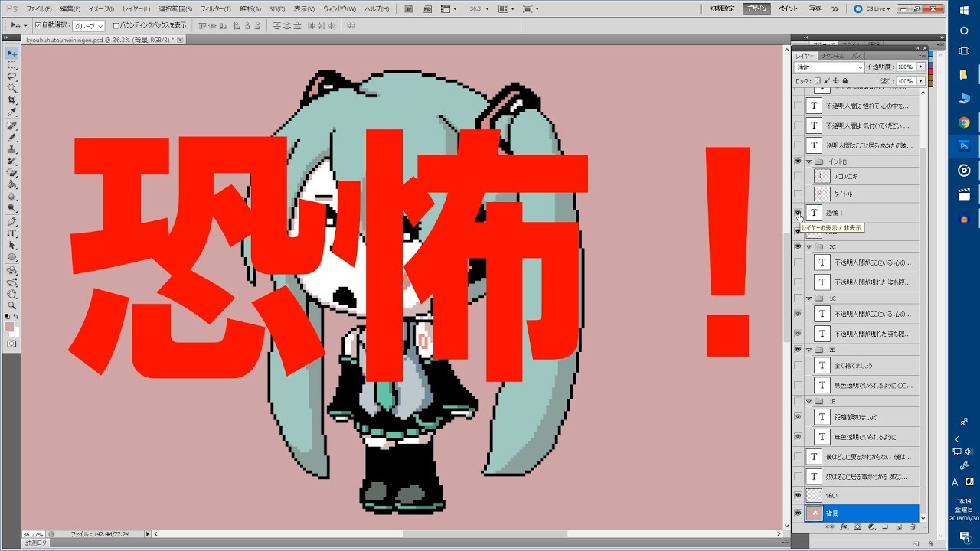Select the Eyedropper tool
This screenshot has height=551, width=980.
[12, 112]
